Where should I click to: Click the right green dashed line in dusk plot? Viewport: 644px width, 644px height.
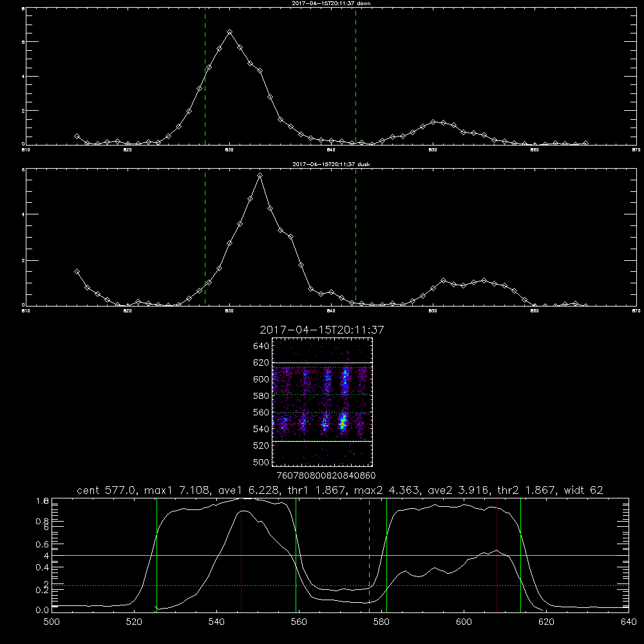(355, 238)
